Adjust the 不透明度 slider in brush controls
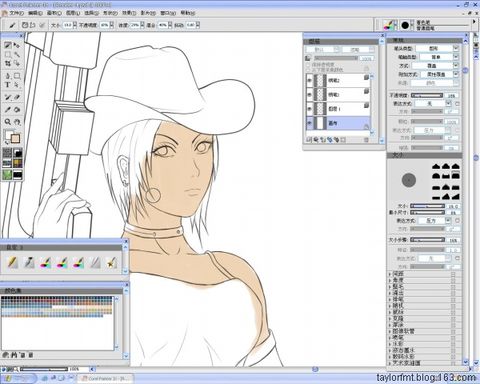 click(427, 95)
